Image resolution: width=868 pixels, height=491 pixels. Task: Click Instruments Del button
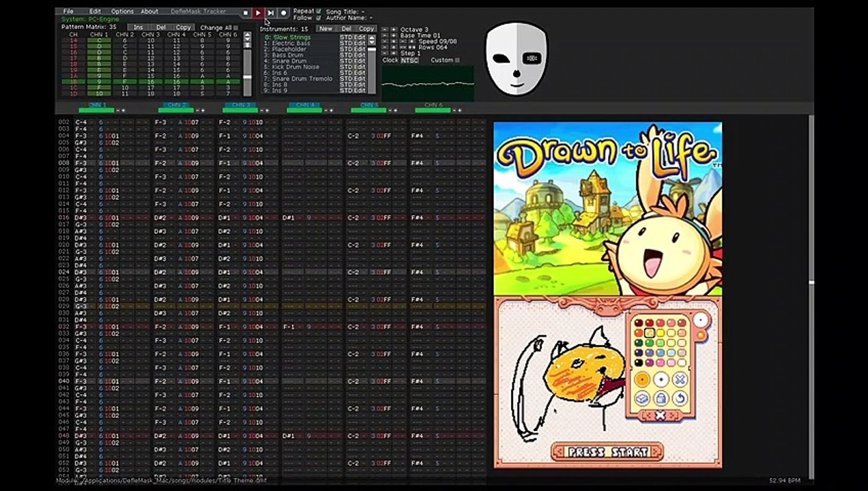[346, 29]
